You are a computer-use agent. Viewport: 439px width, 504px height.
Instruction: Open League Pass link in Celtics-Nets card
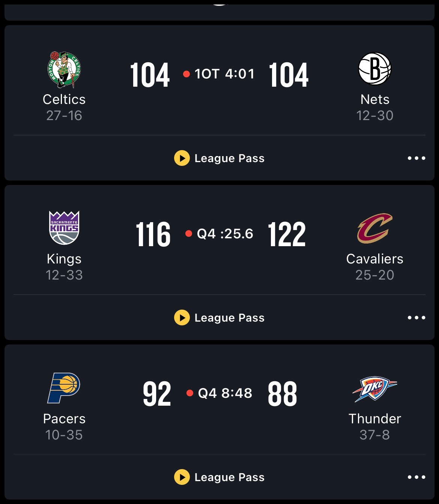[229, 158]
